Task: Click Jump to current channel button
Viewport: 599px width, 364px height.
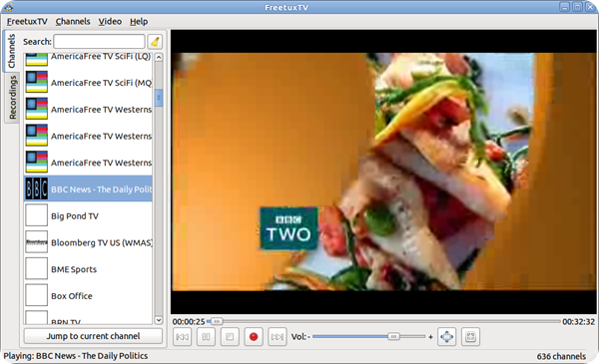Action: click(x=93, y=336)
